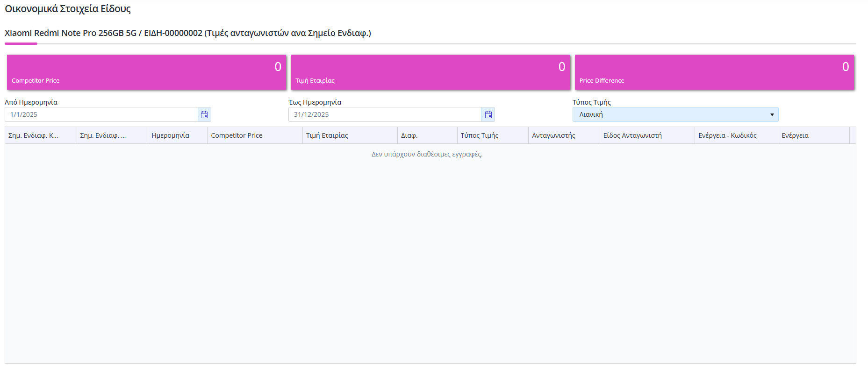Select the Competitor Price summary card

click(146, 72)
